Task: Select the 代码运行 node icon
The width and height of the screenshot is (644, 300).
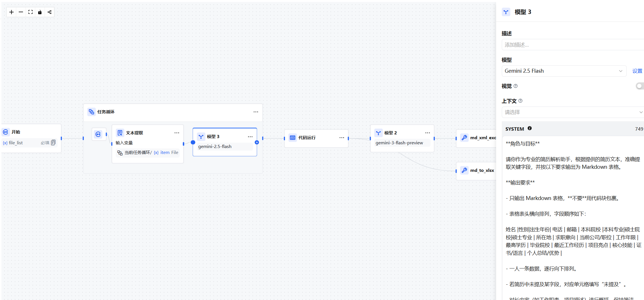Action: coord(292,138)
